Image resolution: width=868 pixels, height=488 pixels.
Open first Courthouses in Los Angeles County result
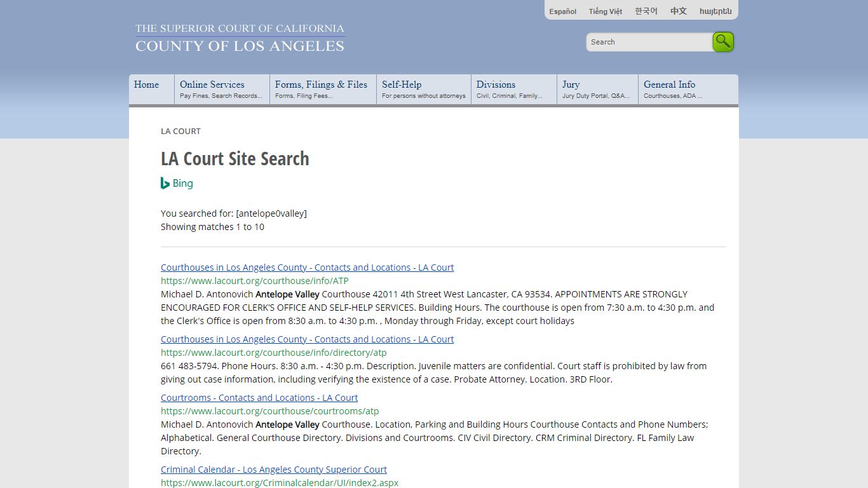307,268
